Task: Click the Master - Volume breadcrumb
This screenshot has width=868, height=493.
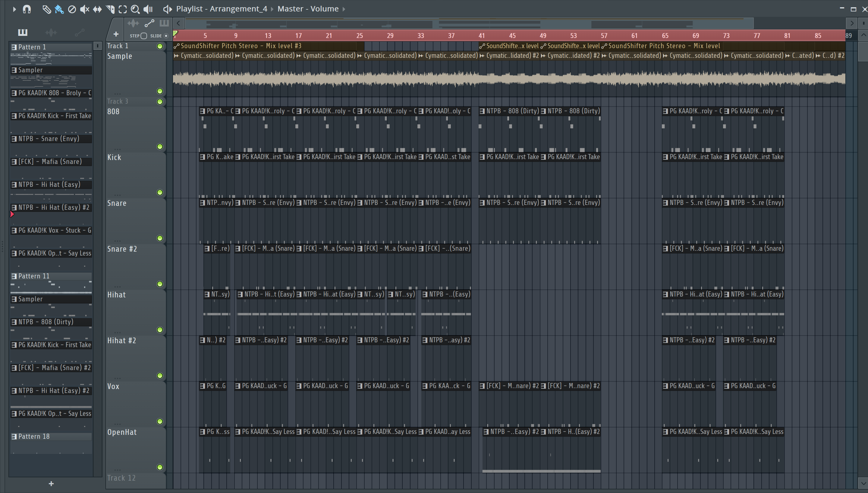Action: tap(308, 9)
